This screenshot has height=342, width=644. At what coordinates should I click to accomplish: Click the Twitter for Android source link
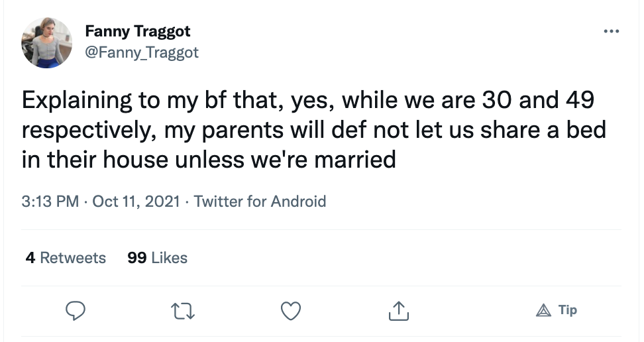pos(260,201)
